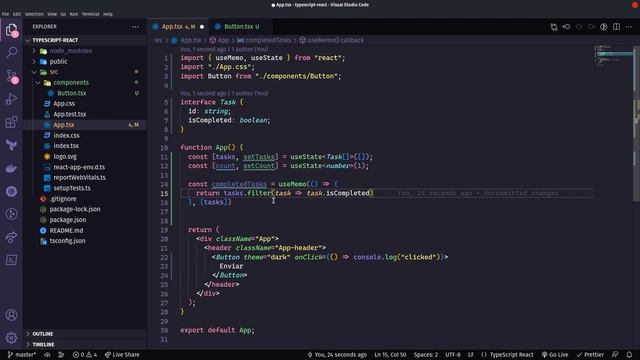Click line number 15 in the gutter

click(164, 193)
